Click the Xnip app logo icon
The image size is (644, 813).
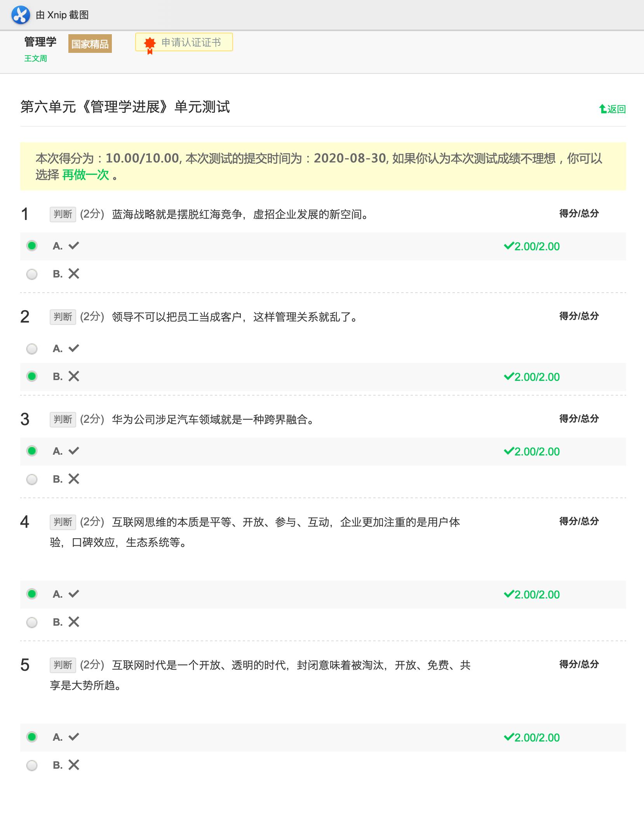[x=21, y=15]
